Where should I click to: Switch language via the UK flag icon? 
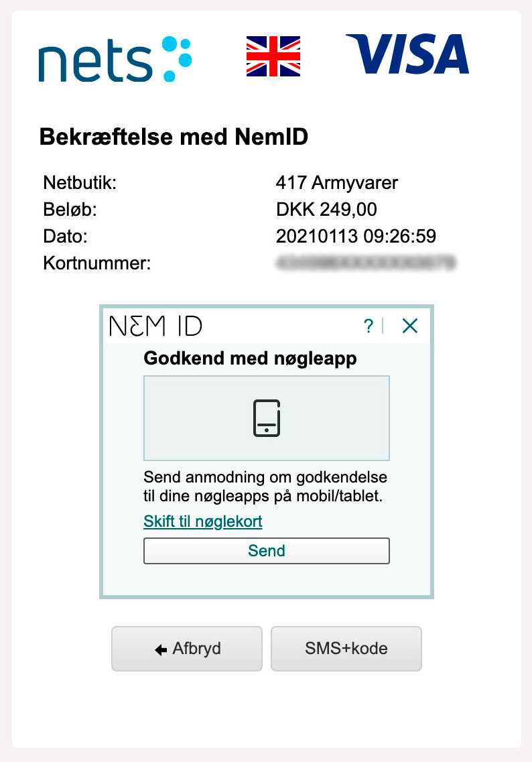(x=273, y=56)
